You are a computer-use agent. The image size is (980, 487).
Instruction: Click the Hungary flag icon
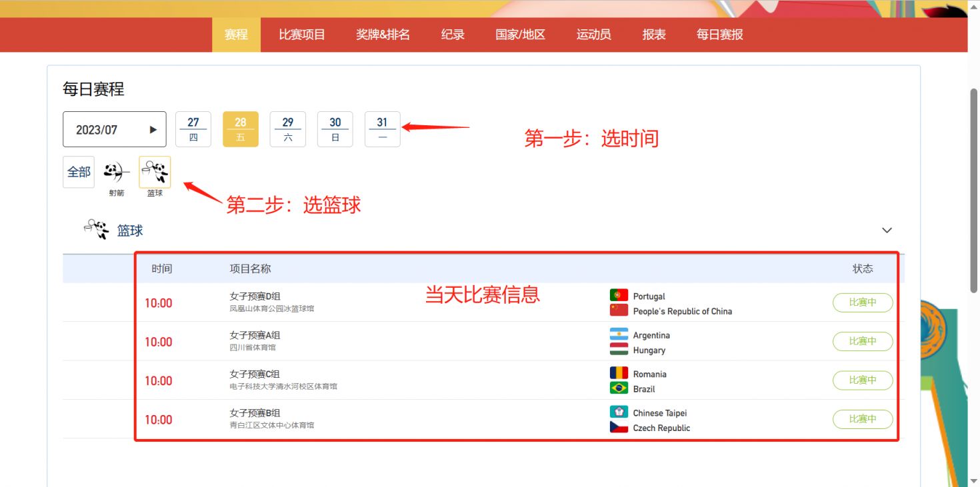[x=619, y=349]
